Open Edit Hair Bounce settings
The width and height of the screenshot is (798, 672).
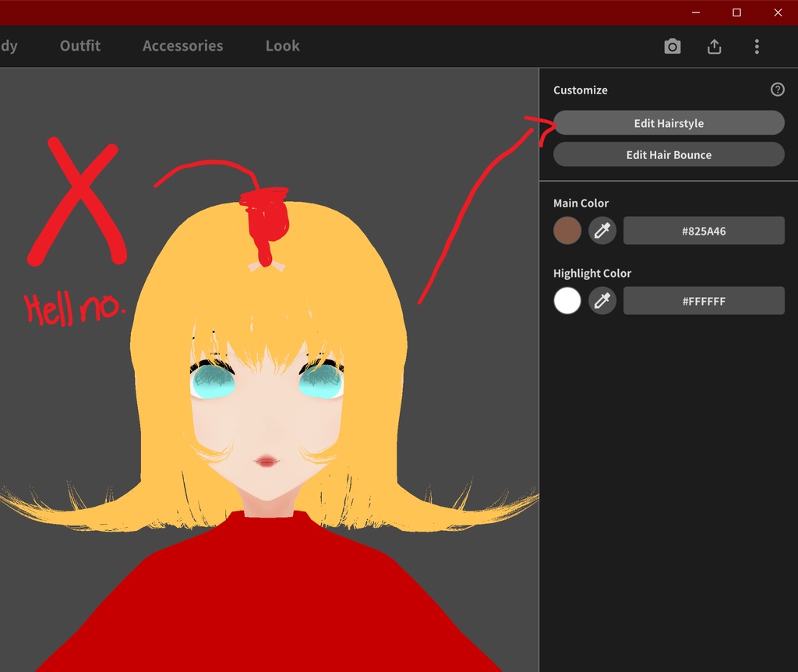(669, 154)
